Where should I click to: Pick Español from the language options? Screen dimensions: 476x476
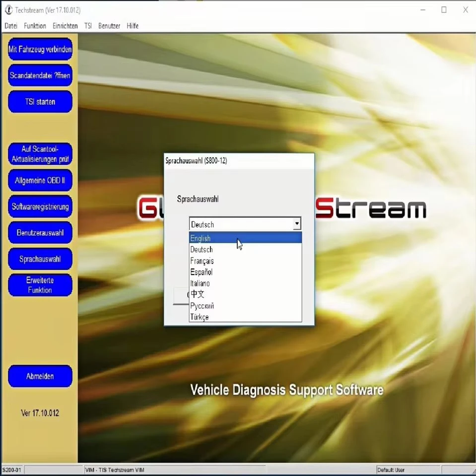(x=245, y=272)
